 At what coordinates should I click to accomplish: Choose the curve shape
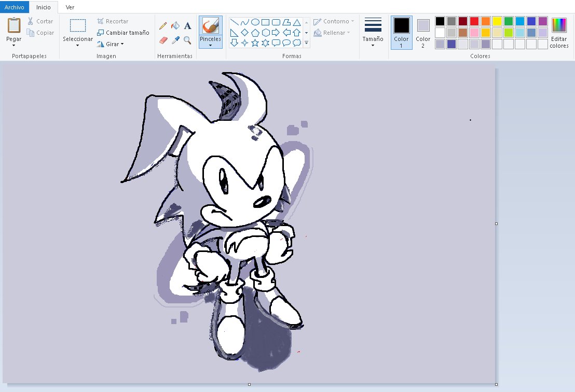(244, 22)
